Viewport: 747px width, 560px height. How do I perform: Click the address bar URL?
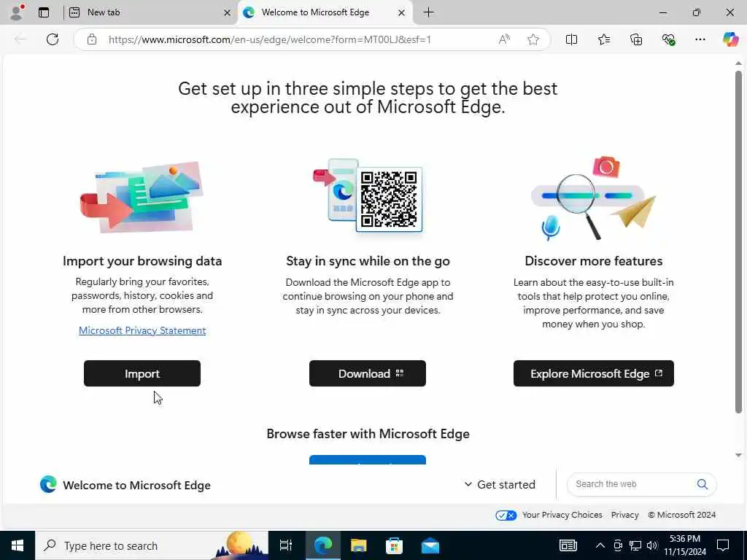pos(270,39)
